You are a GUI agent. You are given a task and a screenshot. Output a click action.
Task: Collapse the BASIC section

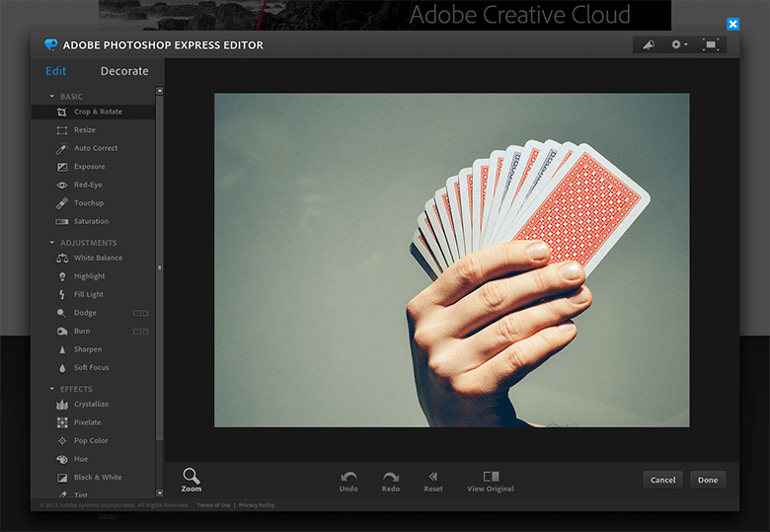[52, 96]
